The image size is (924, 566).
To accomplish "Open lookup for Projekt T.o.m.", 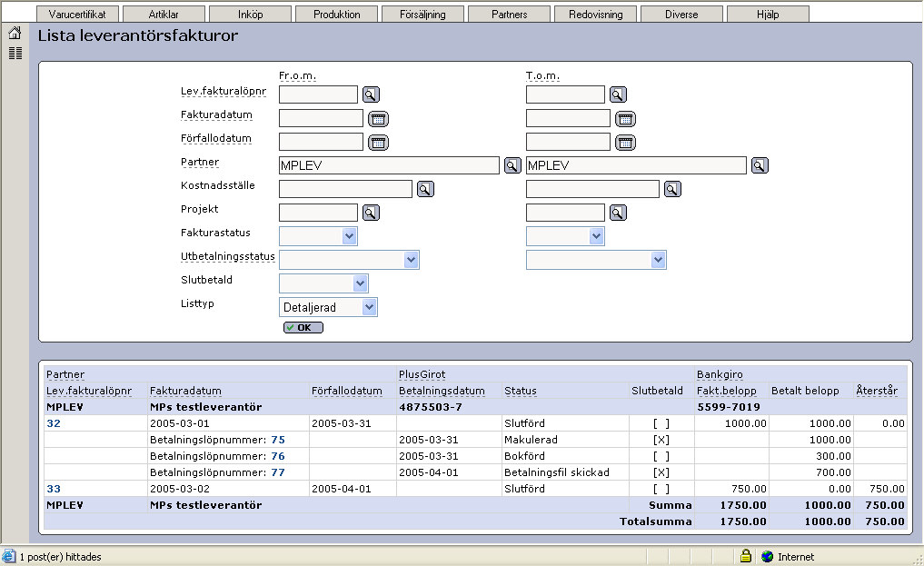I will coord(618,213).
